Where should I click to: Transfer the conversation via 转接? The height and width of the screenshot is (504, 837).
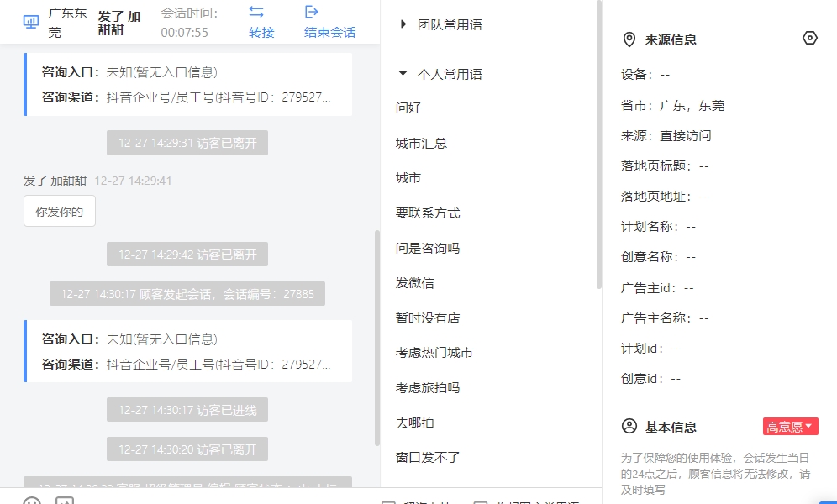261,32
